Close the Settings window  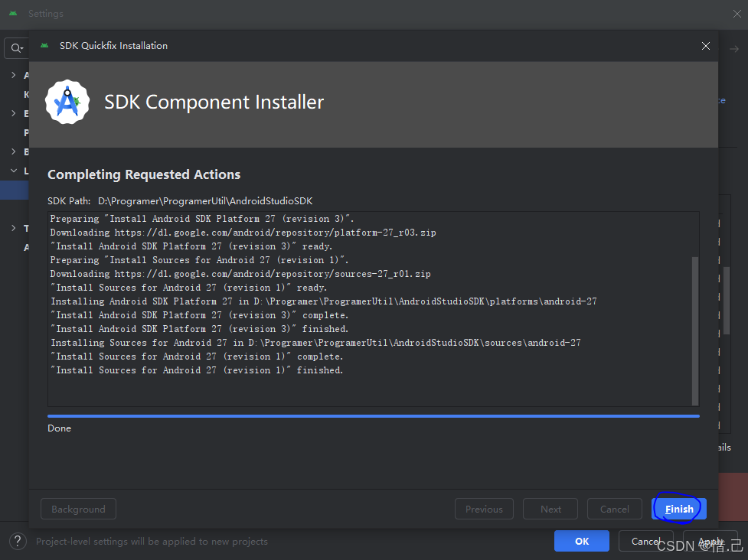737,14
